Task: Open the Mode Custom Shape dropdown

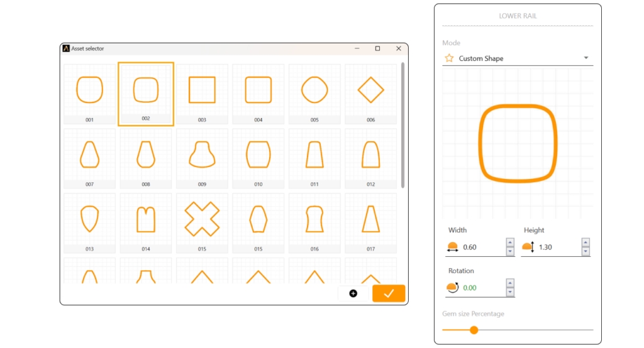Action: point(518,58)
